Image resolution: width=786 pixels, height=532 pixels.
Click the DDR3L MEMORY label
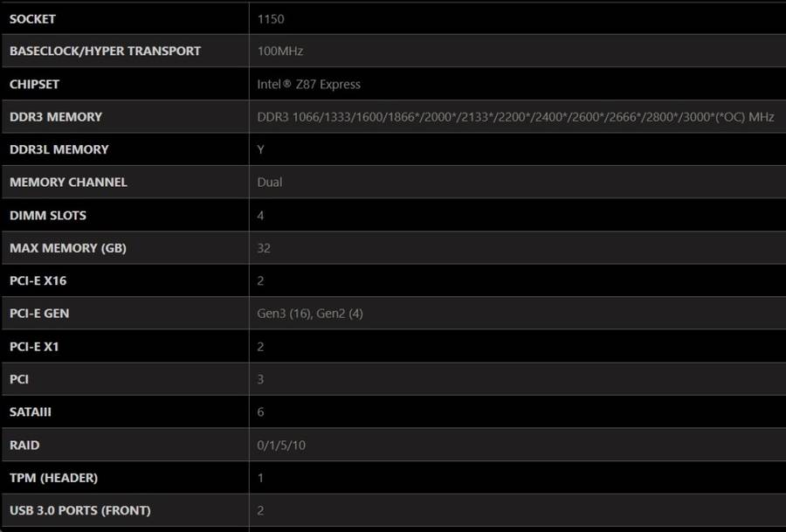59,149
